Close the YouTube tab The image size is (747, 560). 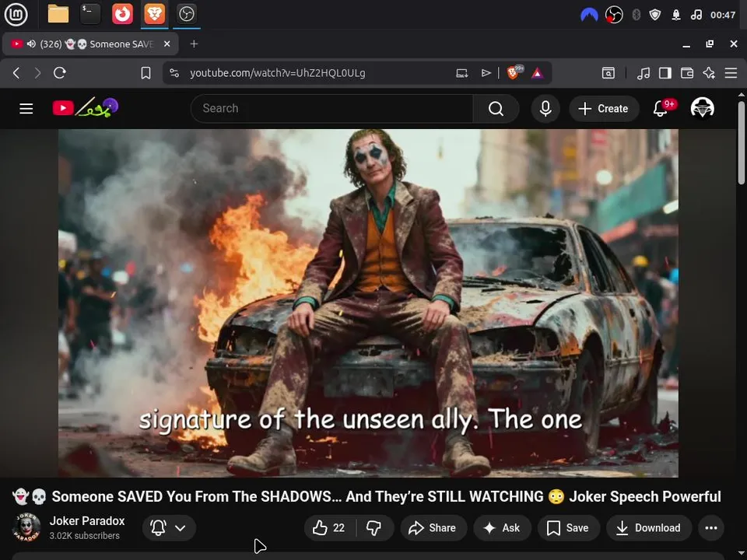coord(167,44)
